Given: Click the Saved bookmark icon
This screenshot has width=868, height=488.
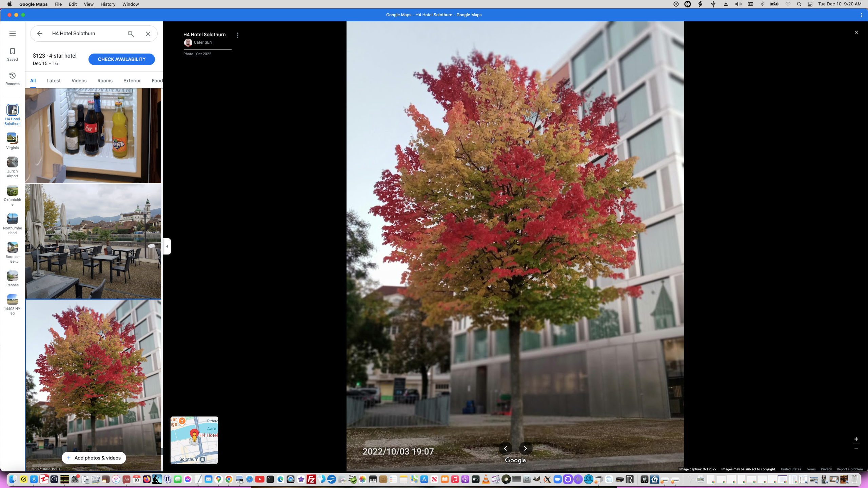Looking at the screenshot, I should coord(13,54).
